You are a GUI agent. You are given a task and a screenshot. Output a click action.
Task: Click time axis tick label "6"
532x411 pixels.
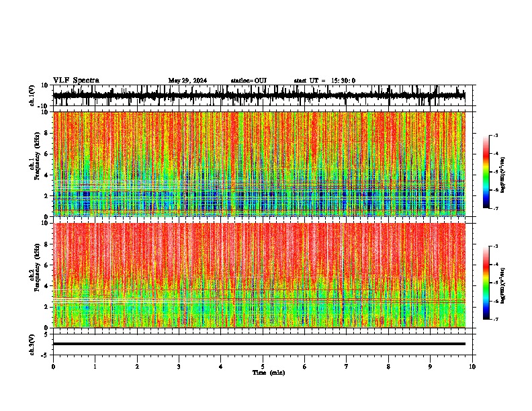point(305,367)
